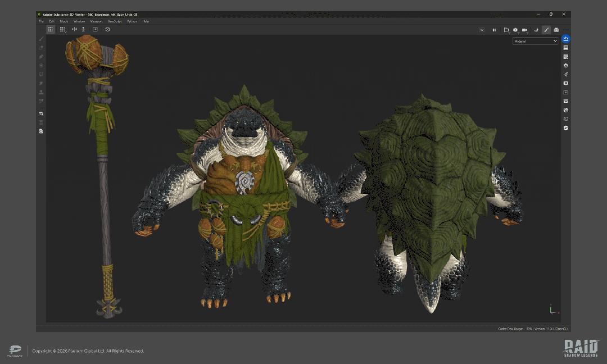Select the Clone stamp tool
Screen dimensions: 607x364
point(41,92)
